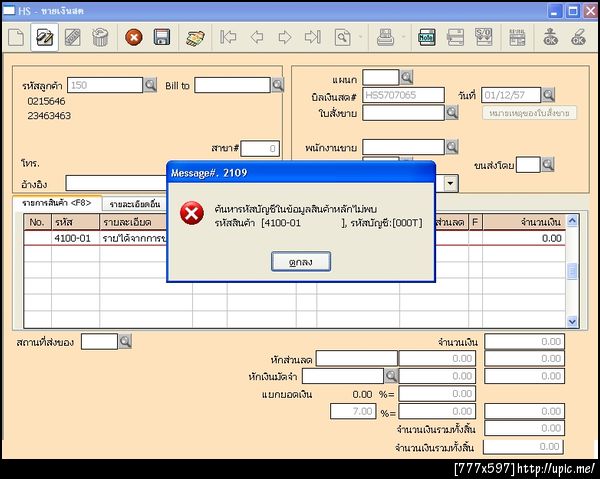
Task: Click the edit document icon in the toolbar
Action: [44, 37]
